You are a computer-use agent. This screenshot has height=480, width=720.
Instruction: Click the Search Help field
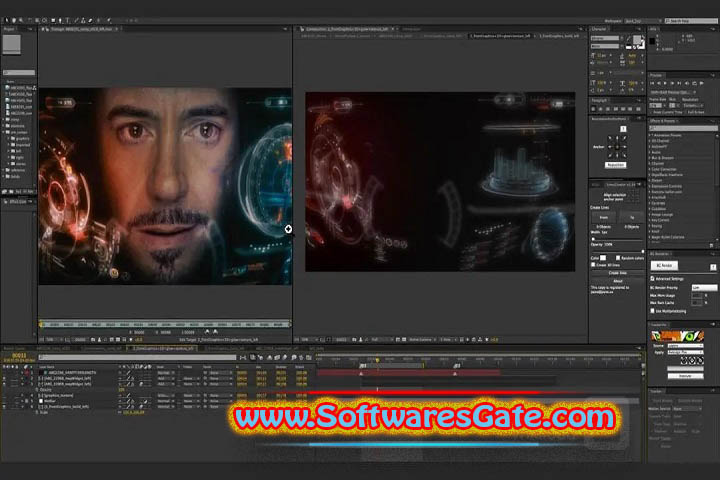[692, 21]
